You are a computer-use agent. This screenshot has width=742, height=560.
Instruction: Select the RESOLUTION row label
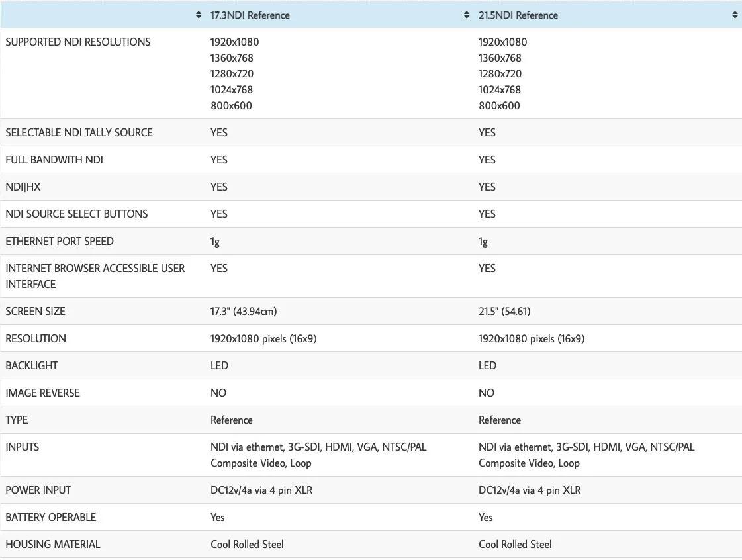pyautogui.click(x=36, y=338)
